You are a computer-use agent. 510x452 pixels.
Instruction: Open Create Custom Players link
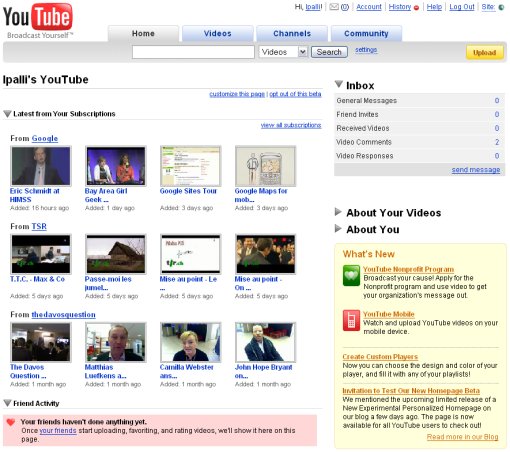click(x=380, y=357)
